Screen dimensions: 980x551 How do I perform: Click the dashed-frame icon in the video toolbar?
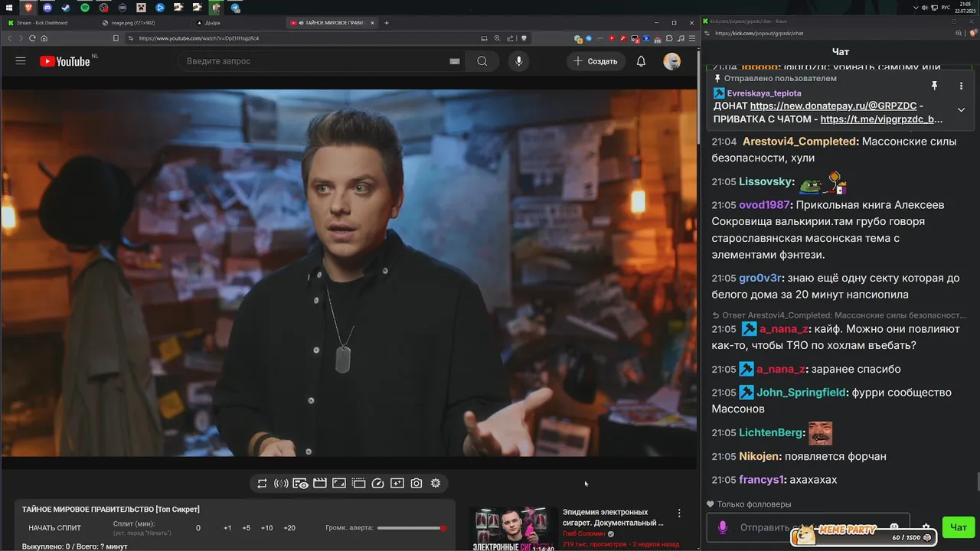pos(358,484)
